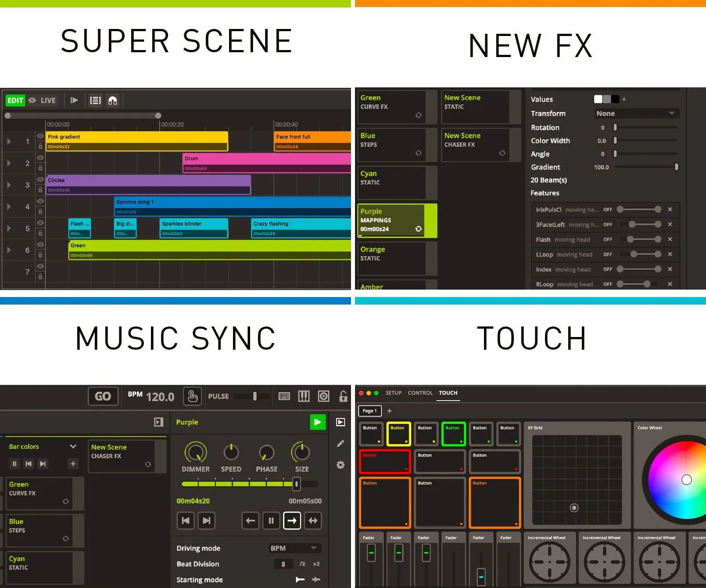Lock timeline track 5

[40, 233]
